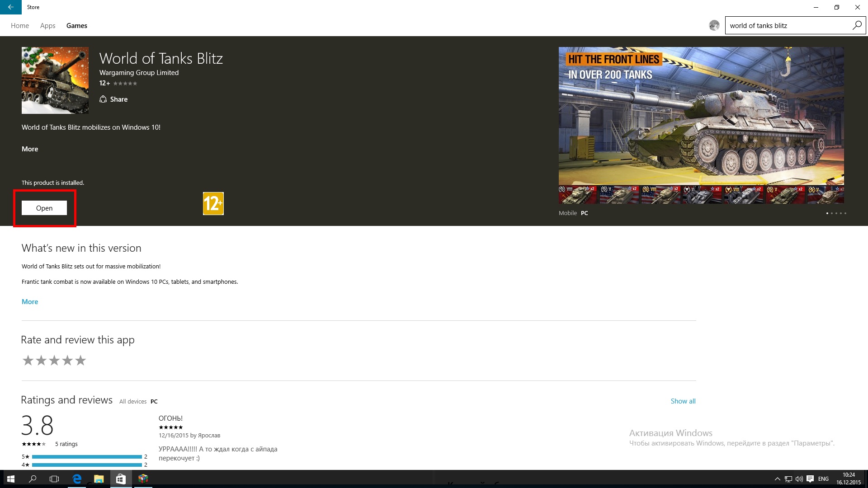868x488 pixels.
Task: Show all ratings and reviews
Action: click(x=683, y=401)
